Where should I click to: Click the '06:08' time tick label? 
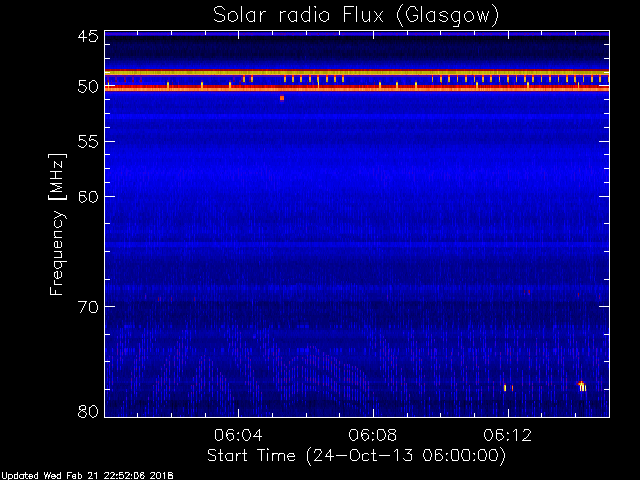click(x=373, y=435)
